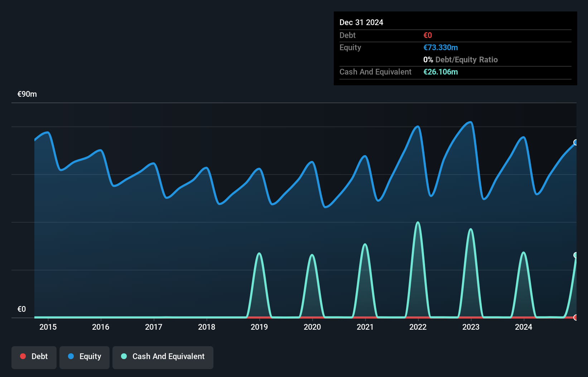The height and width of the screenshot is (377, 588).
Task: Click the 0% Debt/Equity Ratio text
Action: click(x=461, y=59)
